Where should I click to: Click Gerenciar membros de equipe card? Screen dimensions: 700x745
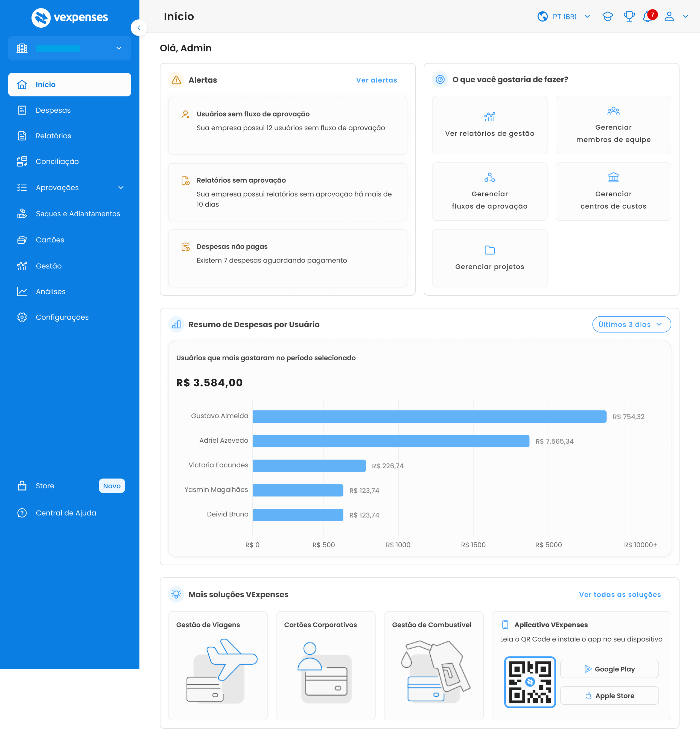click(613, 125)
